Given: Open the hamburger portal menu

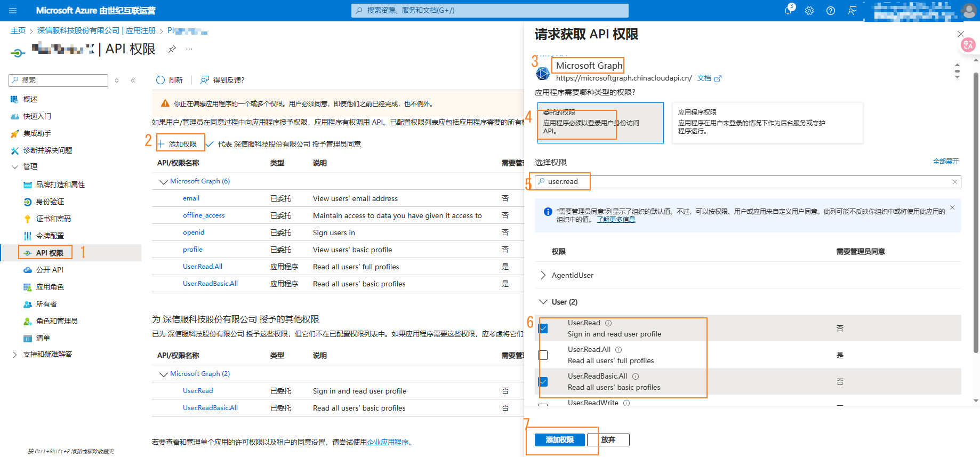Looking at the screenshot, I should click(13, 11).
